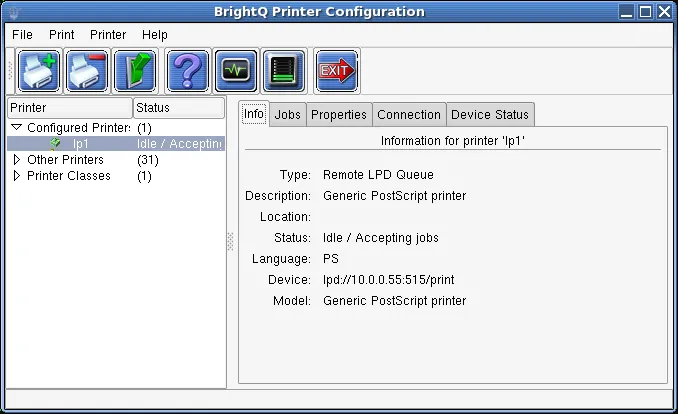Select the lp1 printer row
Image resolution: width=678 pixels, height=414 pixels.
pyautogui.click(x=116, y=144)
